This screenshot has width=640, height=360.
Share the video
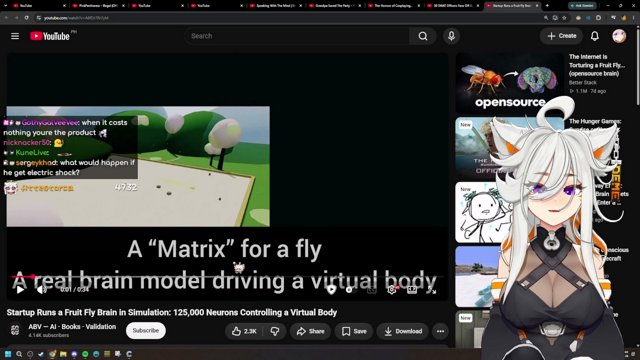coord(311,331)
